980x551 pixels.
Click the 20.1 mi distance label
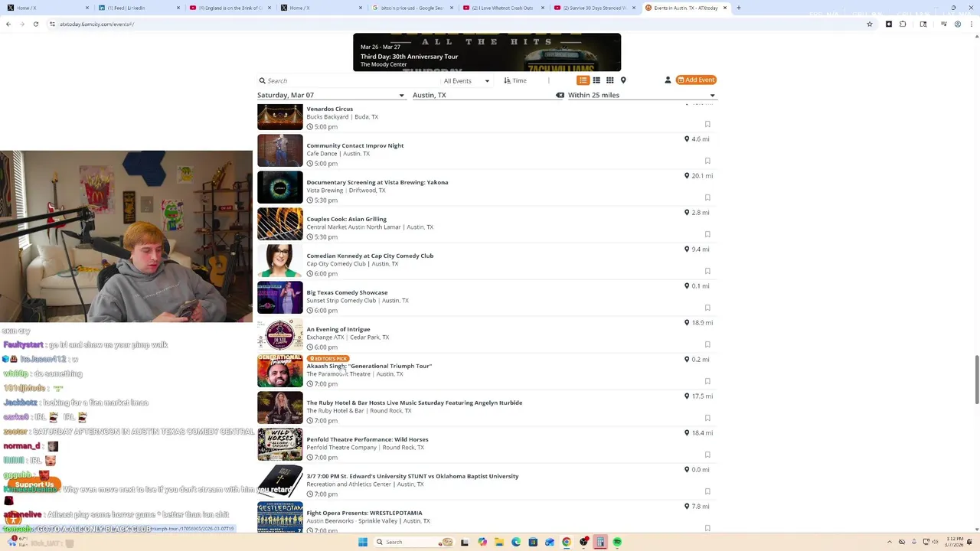(698, 176)
